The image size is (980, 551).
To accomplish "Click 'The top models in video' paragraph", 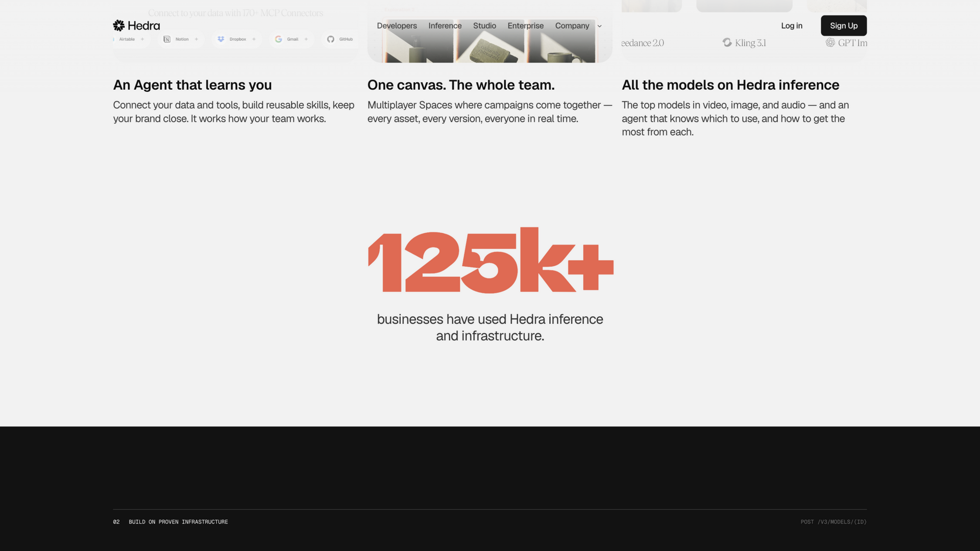I will pyautogui.click(x=736, y=118).
